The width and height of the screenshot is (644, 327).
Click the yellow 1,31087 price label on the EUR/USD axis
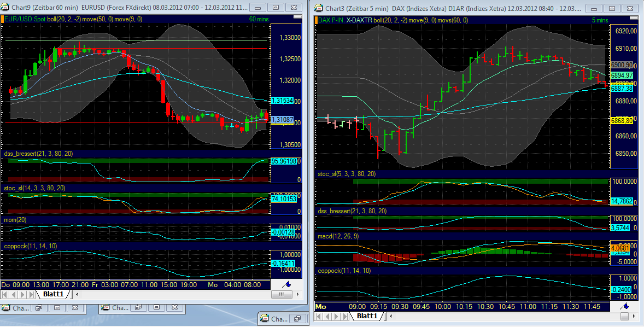pos(282,119)
